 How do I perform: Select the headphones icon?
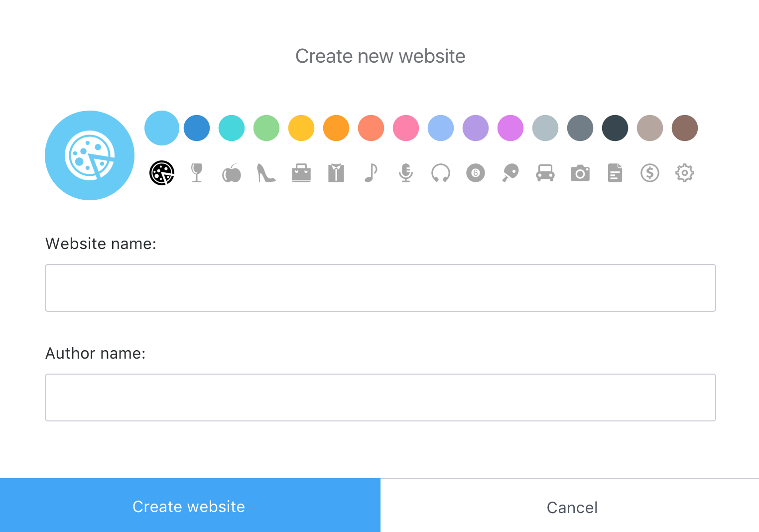point(441,173)
